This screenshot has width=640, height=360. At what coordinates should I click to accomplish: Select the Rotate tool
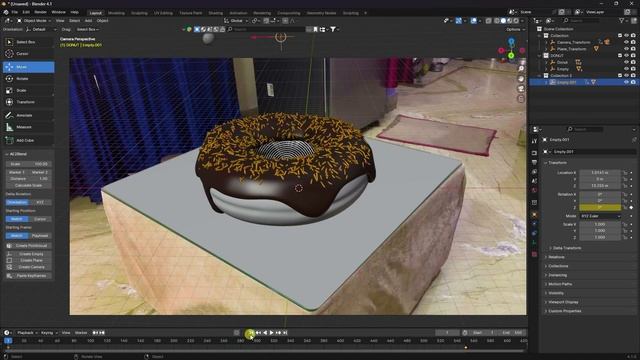(28, 78)
